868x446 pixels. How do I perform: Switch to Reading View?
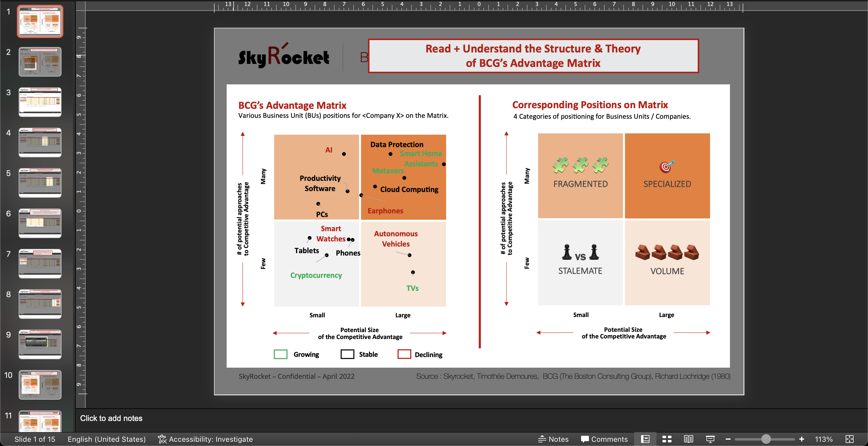(688, 439)
